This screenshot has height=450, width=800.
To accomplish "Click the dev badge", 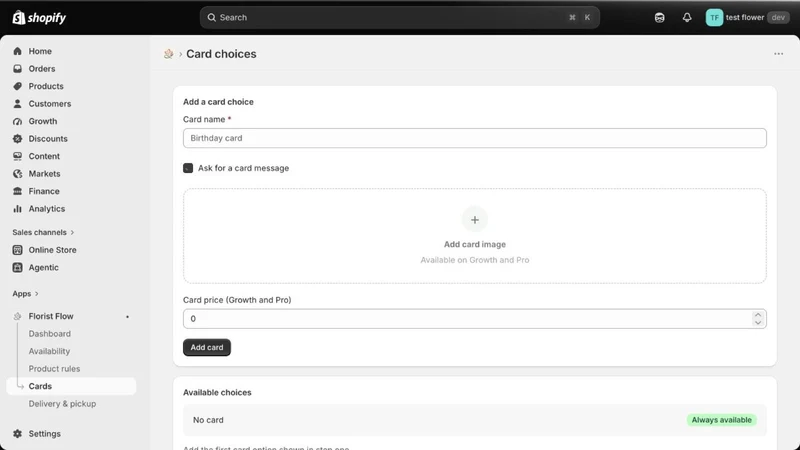I will (778, 17).
